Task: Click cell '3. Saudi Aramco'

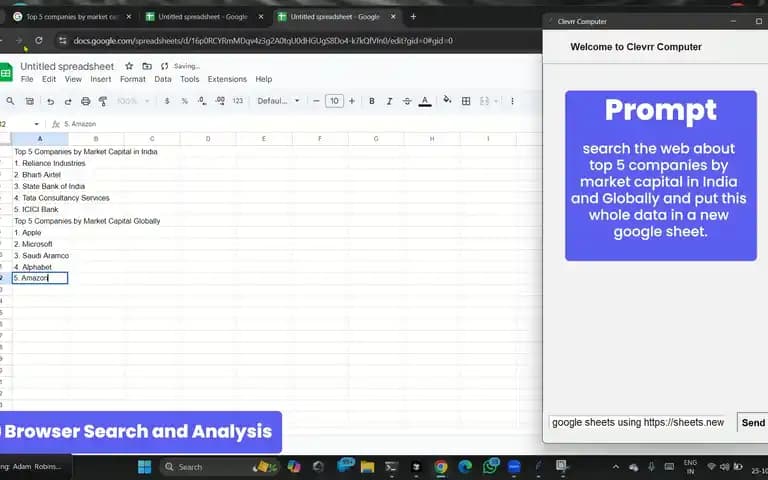Action: point(42,256)
